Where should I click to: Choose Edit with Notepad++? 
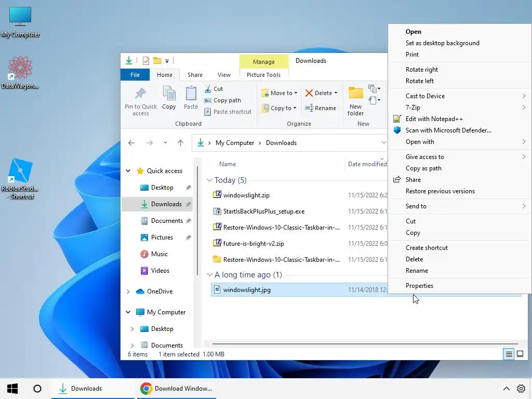[x=434, y=119]
